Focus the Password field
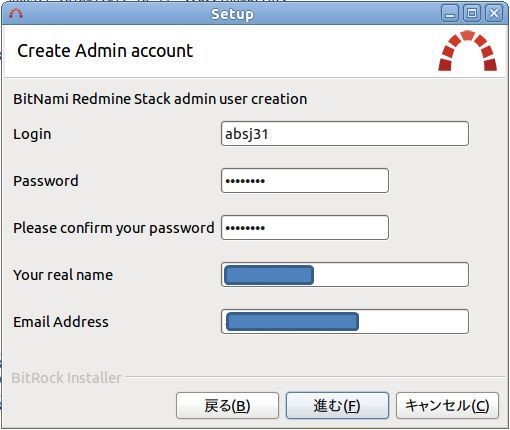Screen dimensions: 510x430 pos(305,181)
